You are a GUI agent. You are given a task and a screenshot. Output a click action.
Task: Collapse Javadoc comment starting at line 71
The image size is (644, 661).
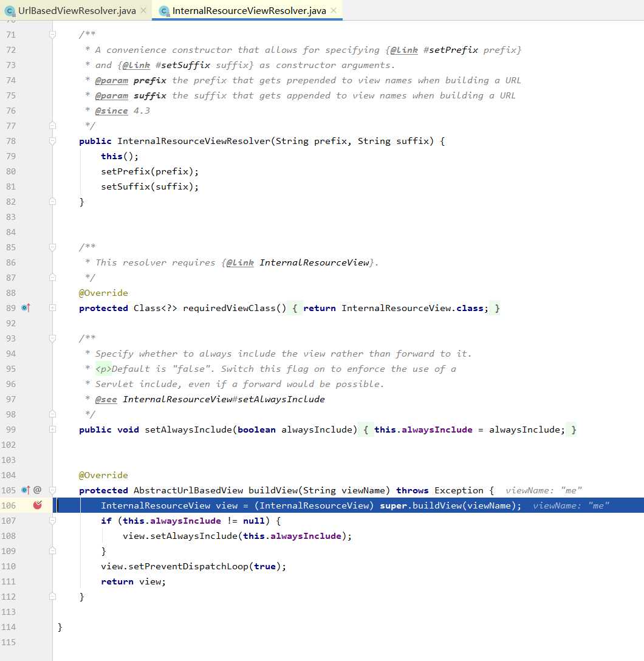click(52, 35)
